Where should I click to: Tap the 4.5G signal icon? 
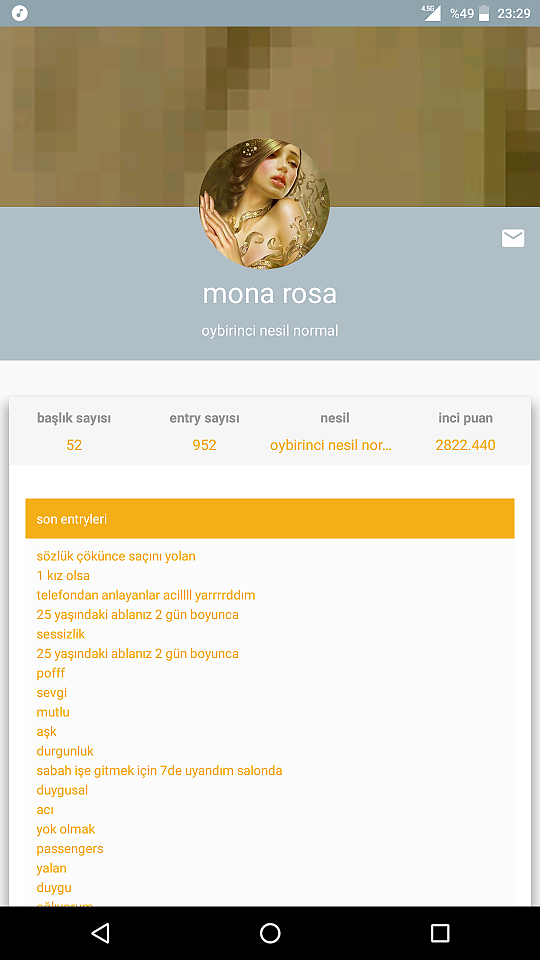430,12
